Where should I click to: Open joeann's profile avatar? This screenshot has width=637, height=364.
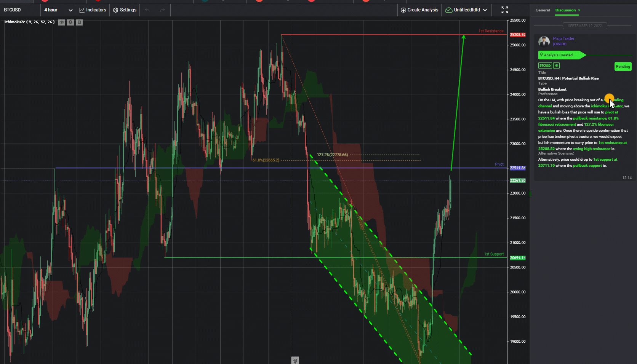point(544,41)
